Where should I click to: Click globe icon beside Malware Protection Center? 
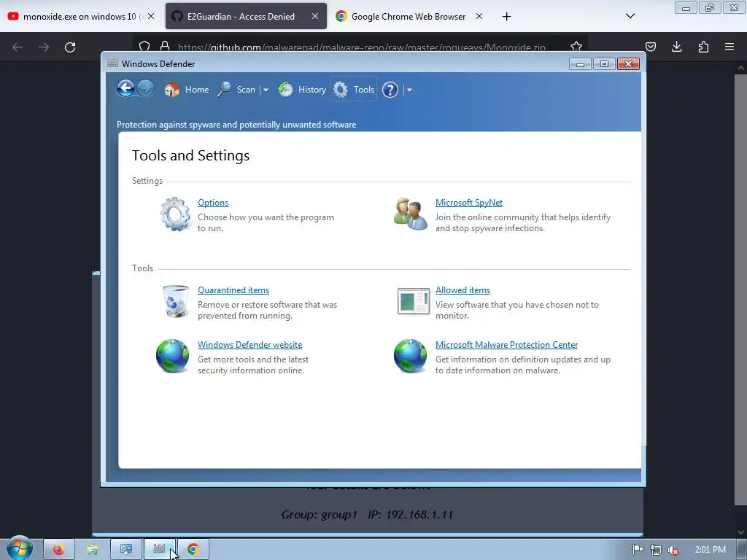(x=410, y=356)
